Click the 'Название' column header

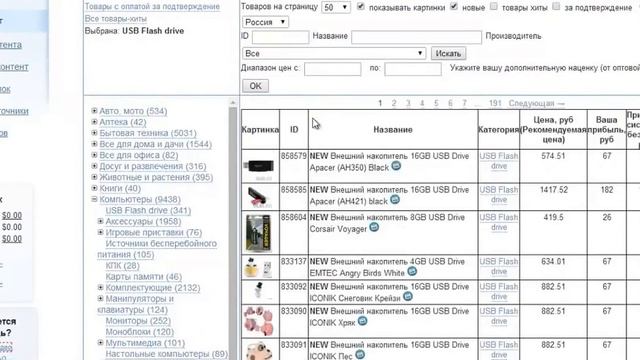[x=393, y=129]
